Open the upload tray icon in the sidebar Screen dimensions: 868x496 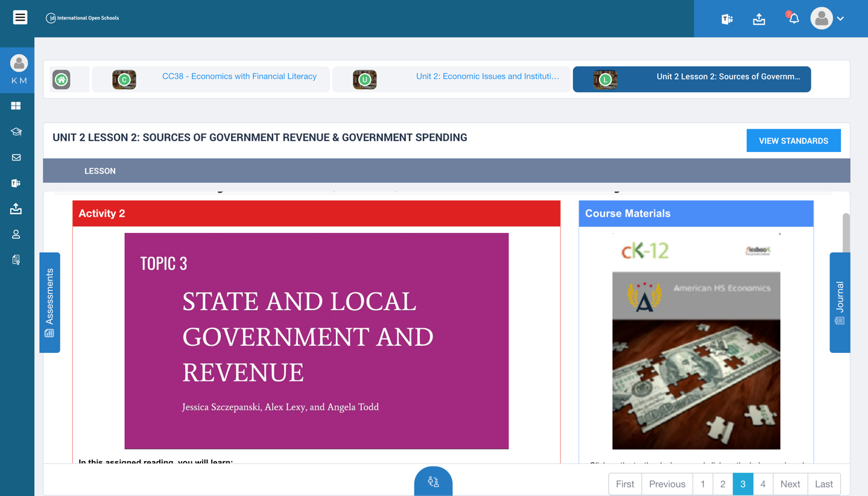click(x=16, y=209)
